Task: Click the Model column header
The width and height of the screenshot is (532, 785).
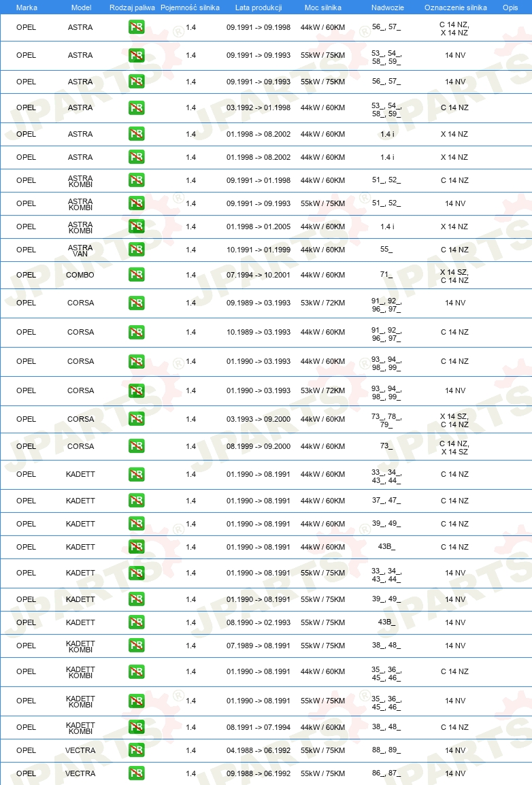Action: [81, 7]
